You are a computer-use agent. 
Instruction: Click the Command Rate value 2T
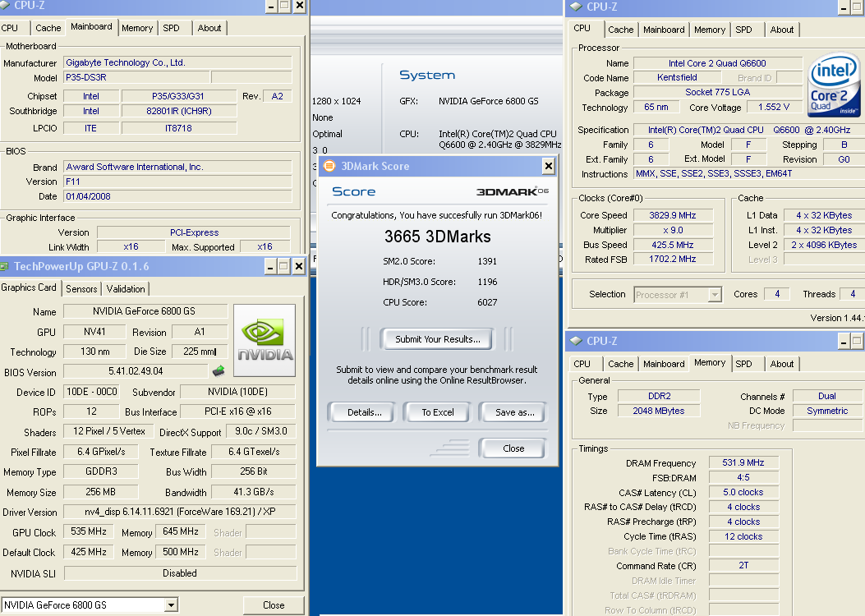pos(743,565)
